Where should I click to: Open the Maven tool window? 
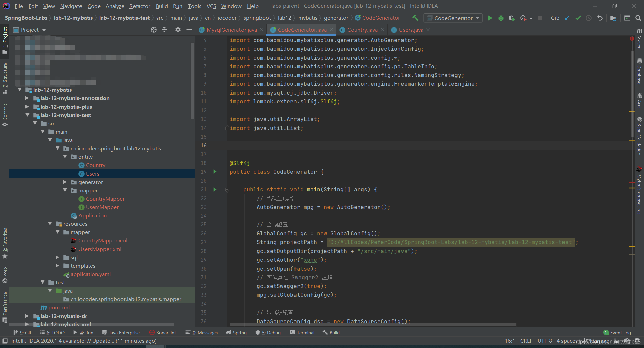(639, 39)
